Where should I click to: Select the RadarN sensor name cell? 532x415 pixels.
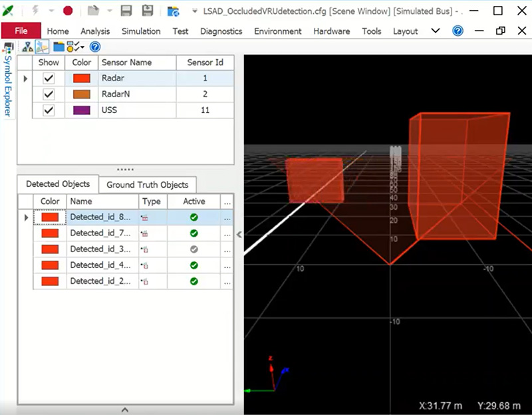(137, 94)
